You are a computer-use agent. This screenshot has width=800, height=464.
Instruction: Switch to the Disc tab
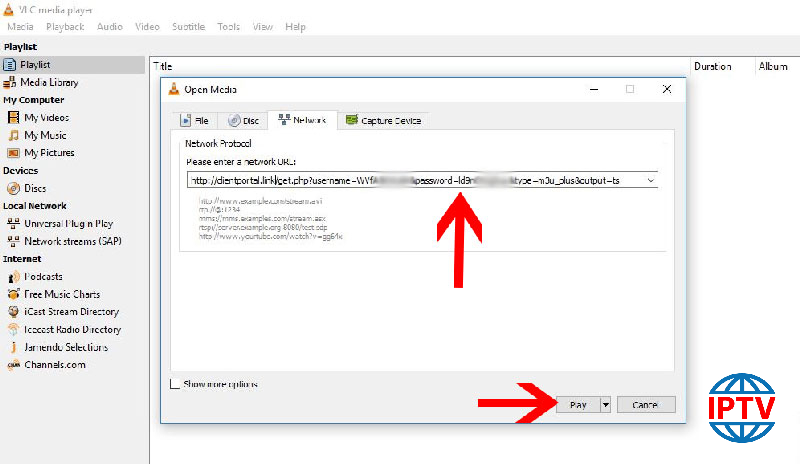(x=243, y=121)
